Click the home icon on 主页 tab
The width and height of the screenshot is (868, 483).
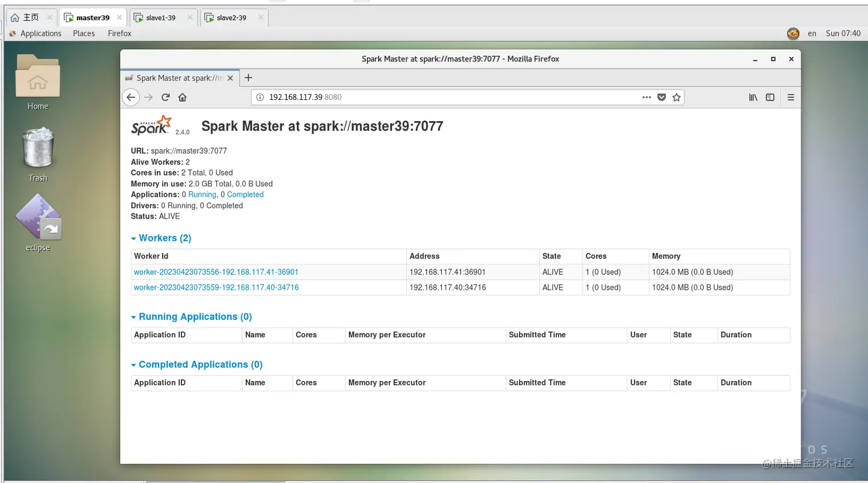point(15,18)
